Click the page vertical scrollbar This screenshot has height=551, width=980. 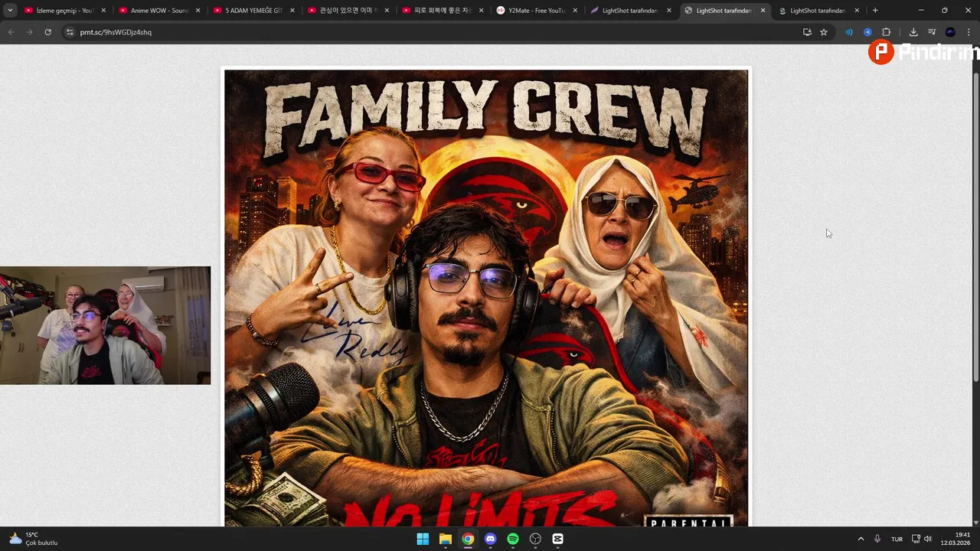pyautogui.click(x=976, y=227)
